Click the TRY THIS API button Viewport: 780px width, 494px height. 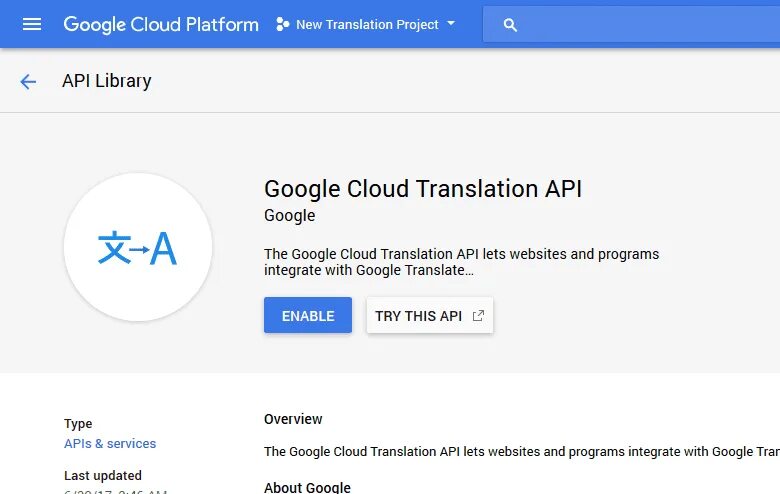coord(430,315)
